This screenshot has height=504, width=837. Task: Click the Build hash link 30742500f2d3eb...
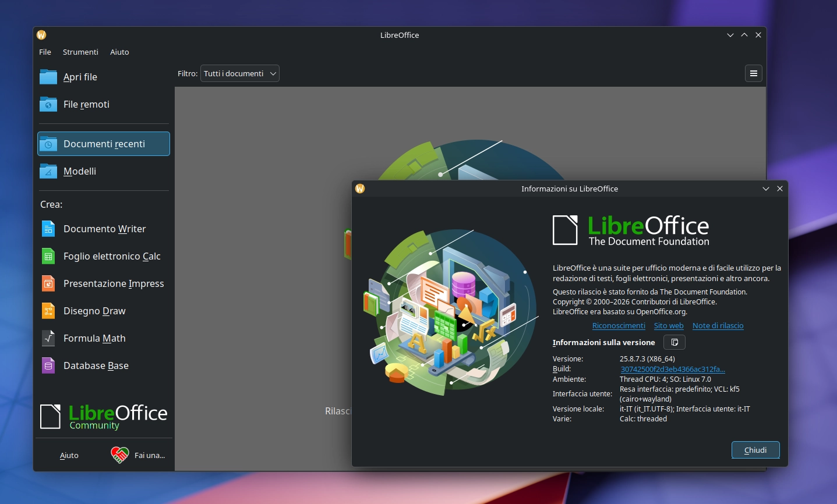pos(673,369)
